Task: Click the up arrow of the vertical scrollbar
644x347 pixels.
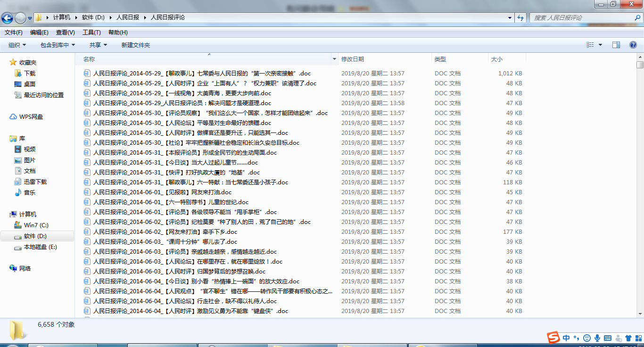Action: [640, 57]
